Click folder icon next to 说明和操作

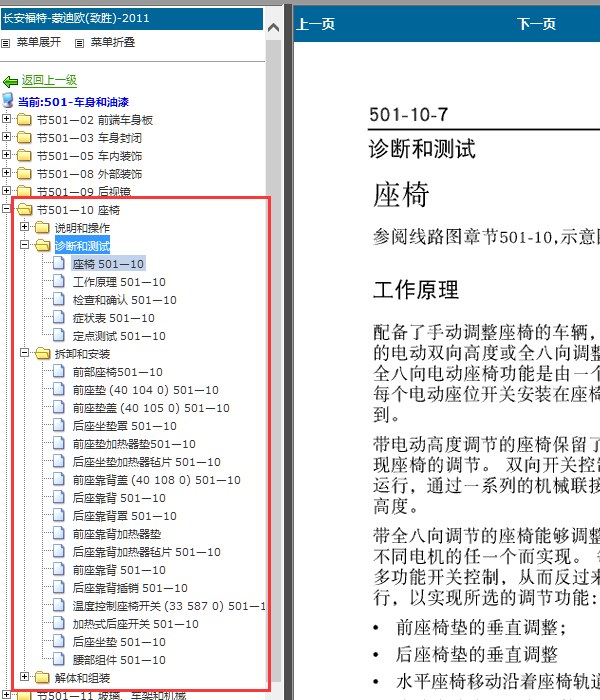pos(42,227)
